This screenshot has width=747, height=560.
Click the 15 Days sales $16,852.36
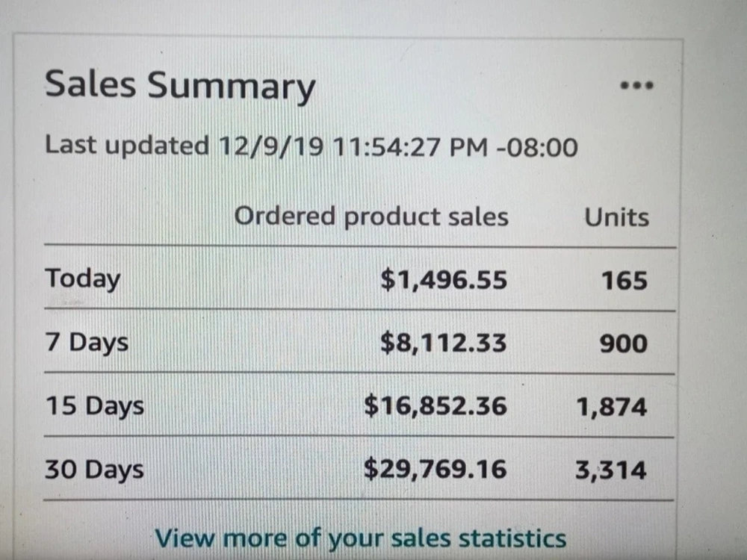(436, 406)
